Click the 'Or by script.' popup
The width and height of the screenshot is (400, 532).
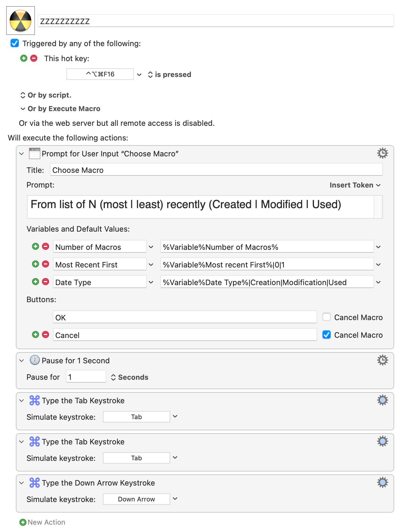click(46, 95)
